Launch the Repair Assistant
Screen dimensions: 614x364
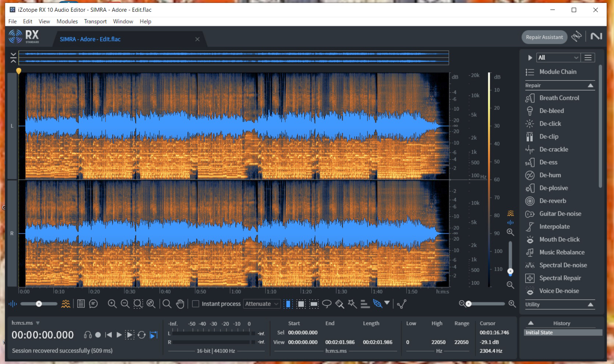click(544, 37)
